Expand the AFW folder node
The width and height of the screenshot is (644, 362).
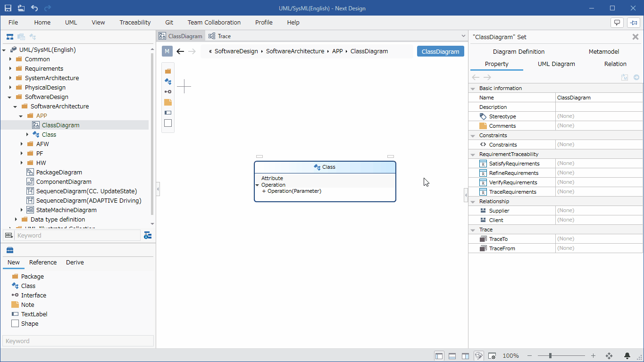pos(22,144)
